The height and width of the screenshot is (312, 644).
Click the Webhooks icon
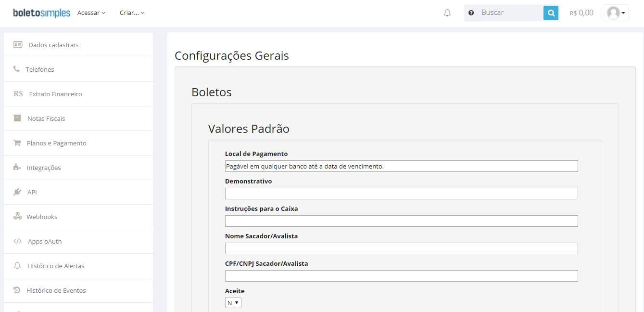(17, 217)
